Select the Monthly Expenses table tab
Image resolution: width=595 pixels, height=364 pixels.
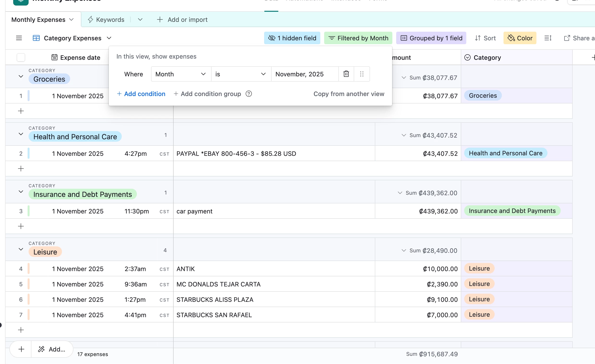click(x=38, y=19)
